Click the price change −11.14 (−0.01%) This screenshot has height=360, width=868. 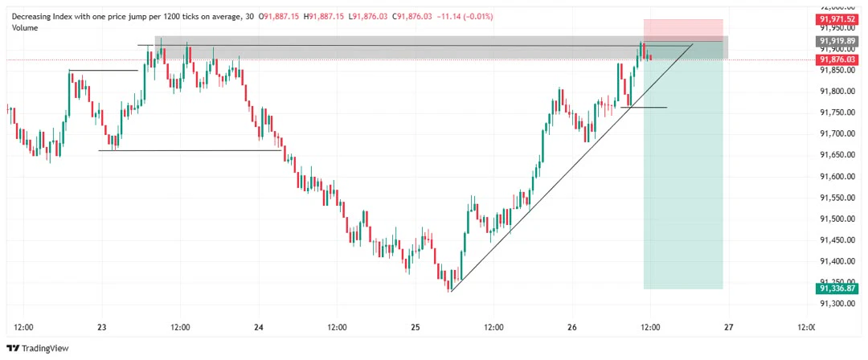click(465, 17)
